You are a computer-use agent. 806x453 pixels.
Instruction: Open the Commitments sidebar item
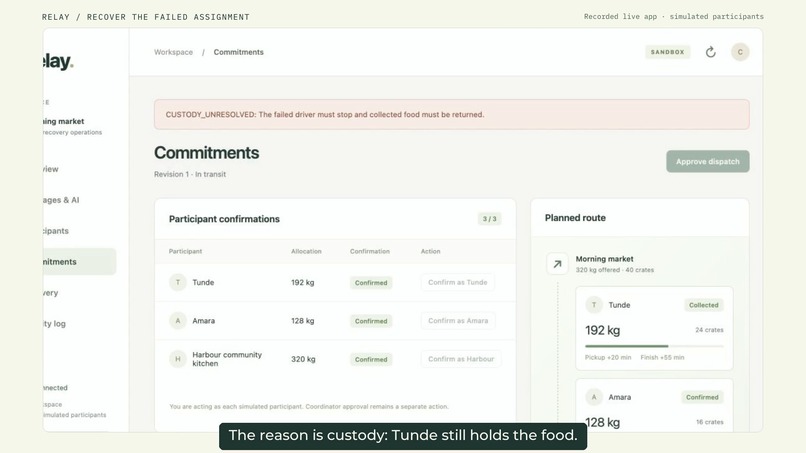click(x=80, y=262)
